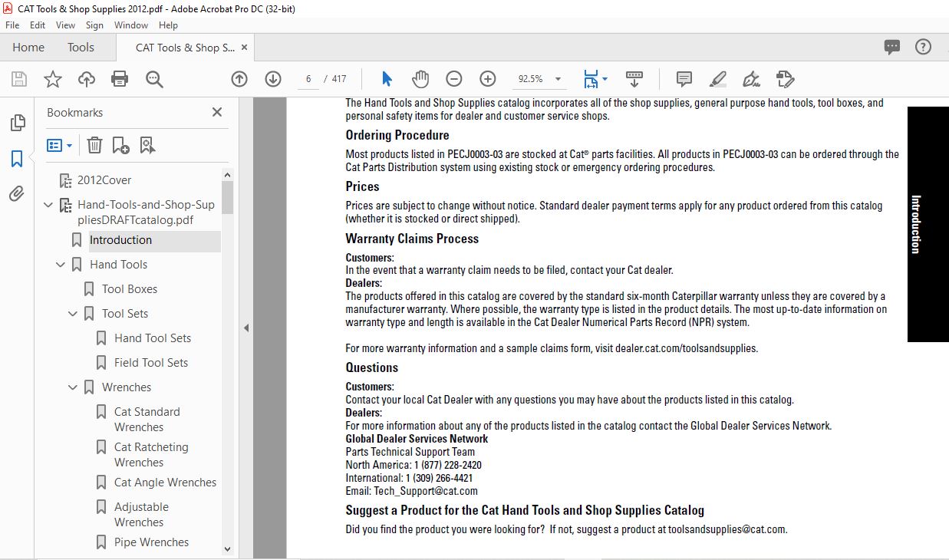Open the Cat Standard Wrenches bookmark

147,420
